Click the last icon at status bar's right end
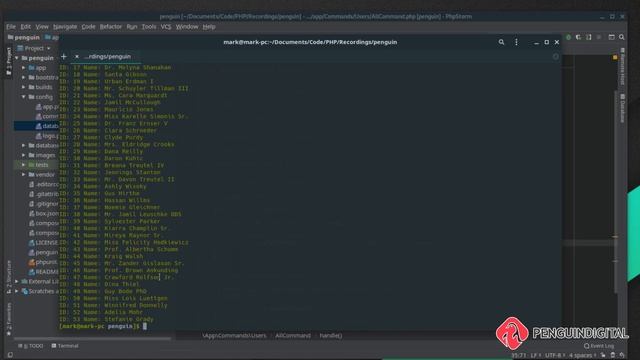 point(622,355)
